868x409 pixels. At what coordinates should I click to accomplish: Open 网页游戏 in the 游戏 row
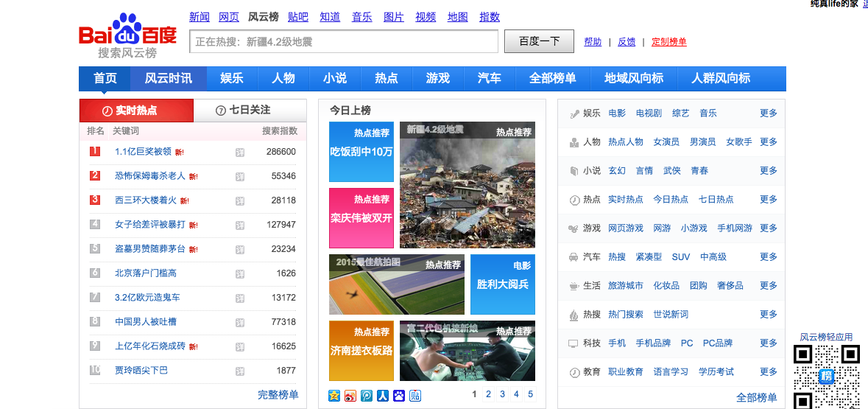click(626, 228)
